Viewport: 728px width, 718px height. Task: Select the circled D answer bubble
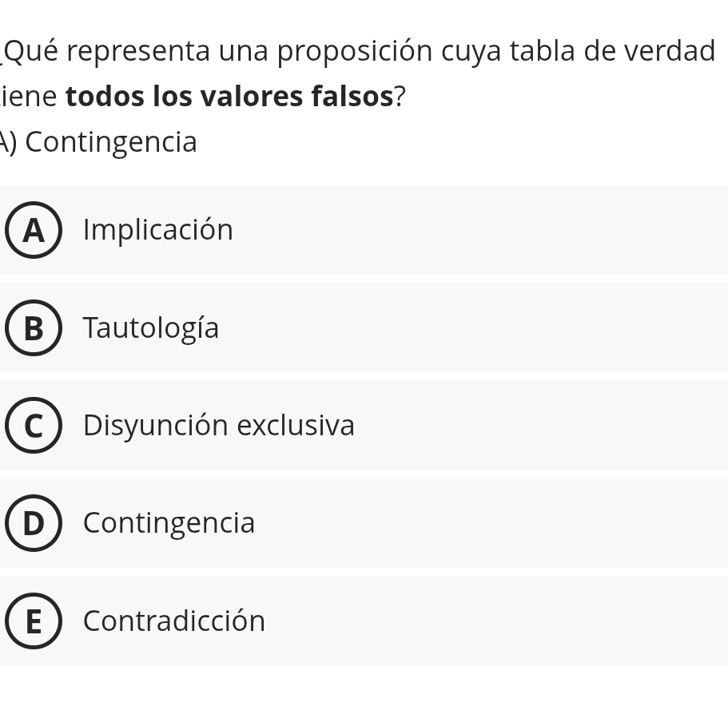(34, 523)
